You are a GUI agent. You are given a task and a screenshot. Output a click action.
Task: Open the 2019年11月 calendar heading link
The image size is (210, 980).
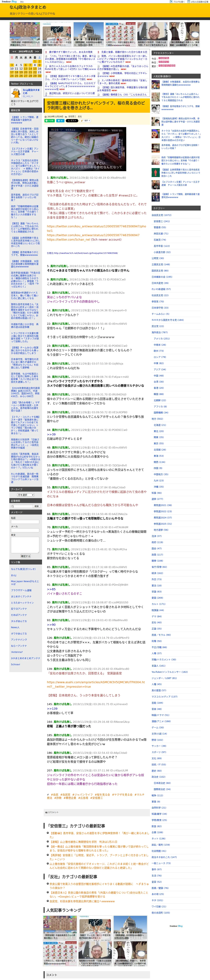pos(26,51)
